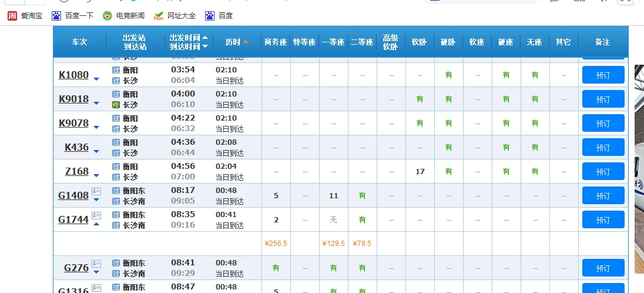Expand G276 train details arrow
The height and width of the screenshot is (293, 644).
[96, 272]
